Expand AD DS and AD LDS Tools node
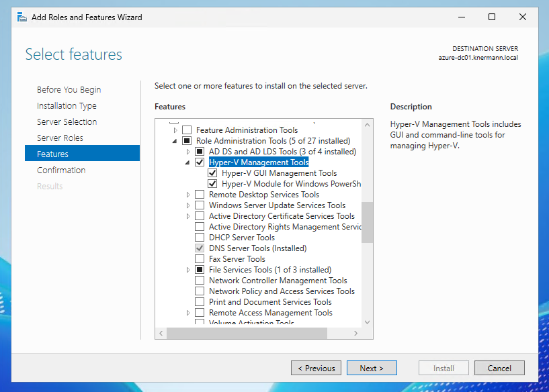Screen dimensions: 549x392 pyautogui.click(x=188, y=152)
